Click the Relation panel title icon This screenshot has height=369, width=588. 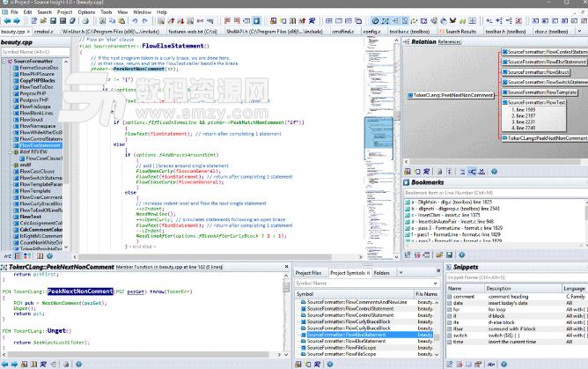tap(406, 41)
